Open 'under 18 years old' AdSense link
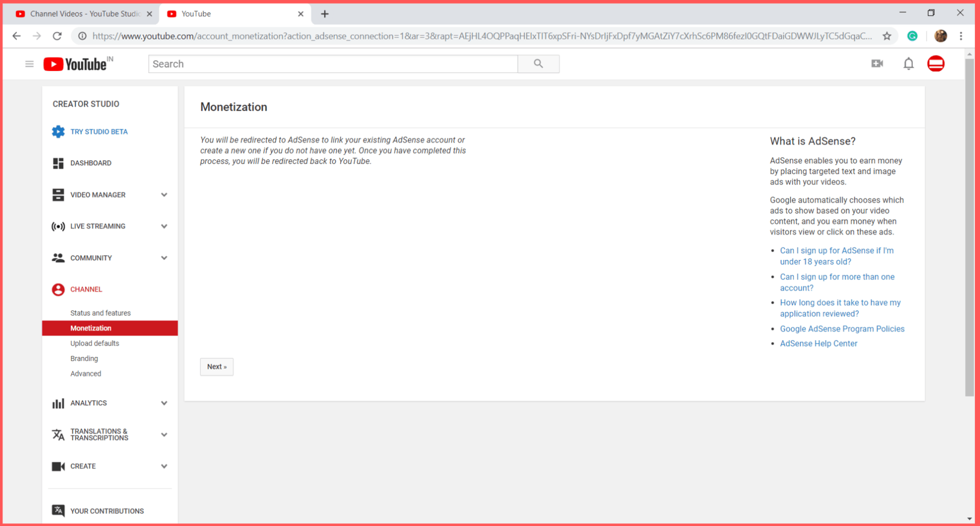 pyautogui.click(x=836, y=256)
